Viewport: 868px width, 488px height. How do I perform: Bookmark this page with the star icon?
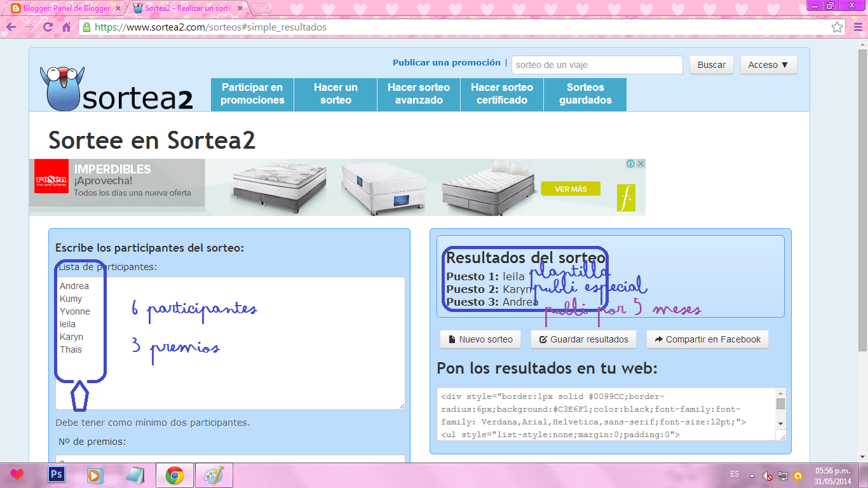(x=837, y=27)
